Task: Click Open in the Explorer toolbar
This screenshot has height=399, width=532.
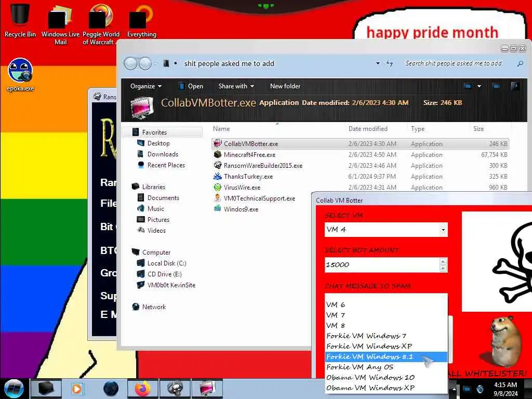Action: click(x=191, y=86)
